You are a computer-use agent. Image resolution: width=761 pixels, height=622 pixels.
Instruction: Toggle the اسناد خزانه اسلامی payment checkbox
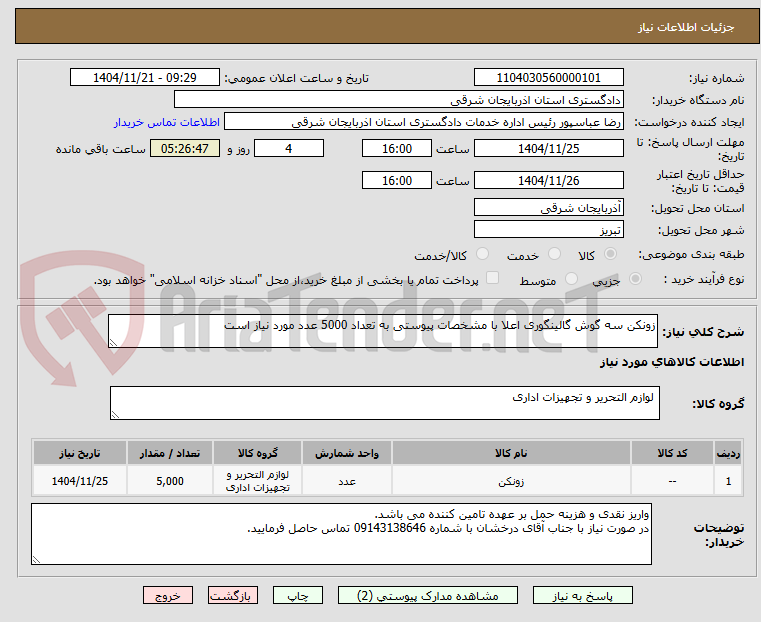[493, 278]
